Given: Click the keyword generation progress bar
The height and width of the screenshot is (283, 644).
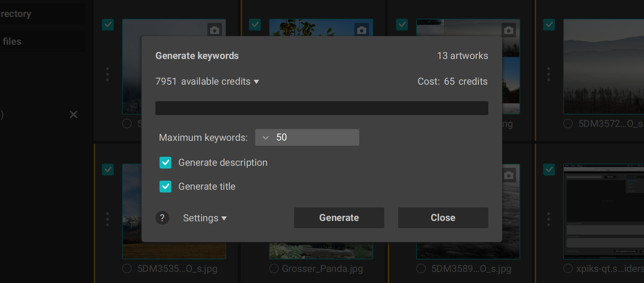Looking at the screenshot, I should [321, 108].
